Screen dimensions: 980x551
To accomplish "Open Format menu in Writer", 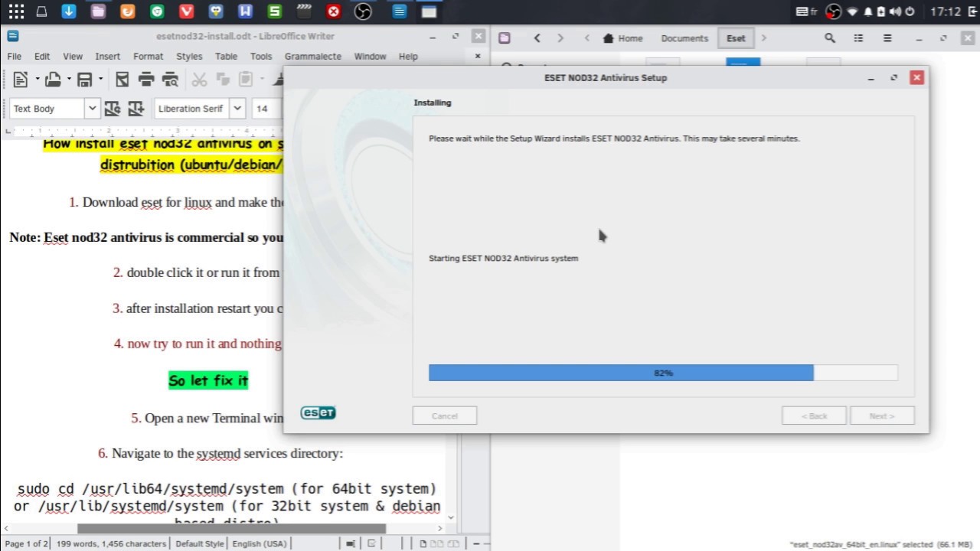I will [x=148, y=56].
